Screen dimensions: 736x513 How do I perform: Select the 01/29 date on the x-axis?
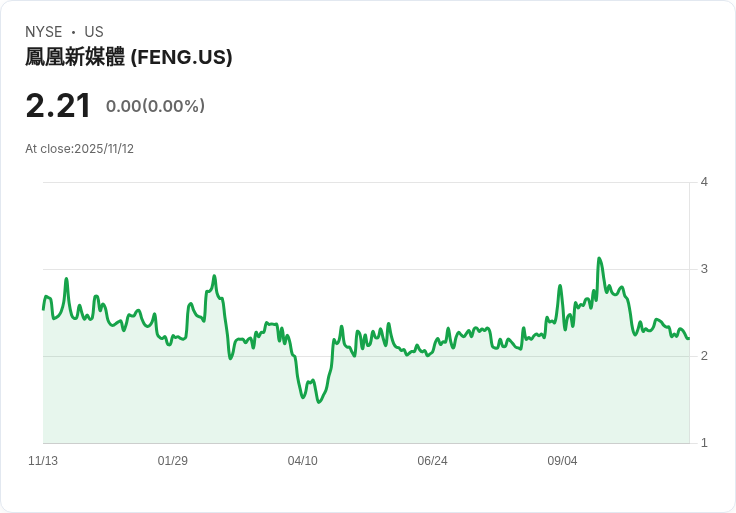coord(173,461)
